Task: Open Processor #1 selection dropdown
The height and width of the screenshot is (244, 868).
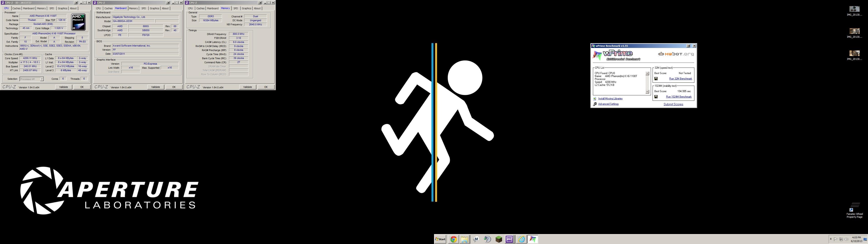Action: tap(32, 79)
